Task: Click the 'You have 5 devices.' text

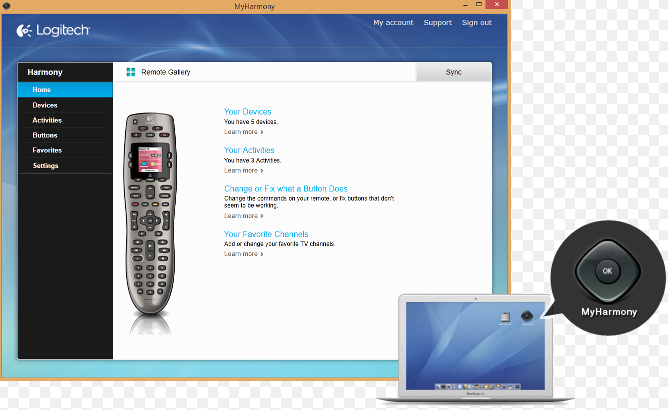Action: click(251, 121)
